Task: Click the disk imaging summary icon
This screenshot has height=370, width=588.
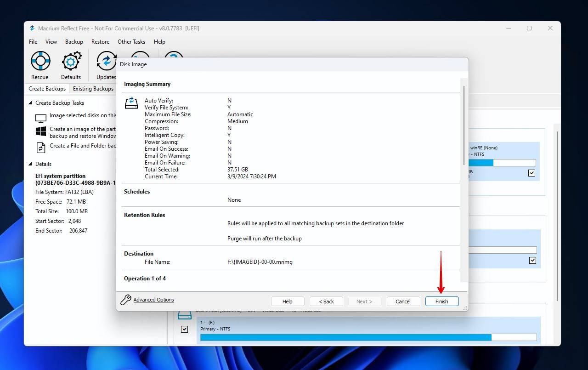Action: tap(131, 103)
